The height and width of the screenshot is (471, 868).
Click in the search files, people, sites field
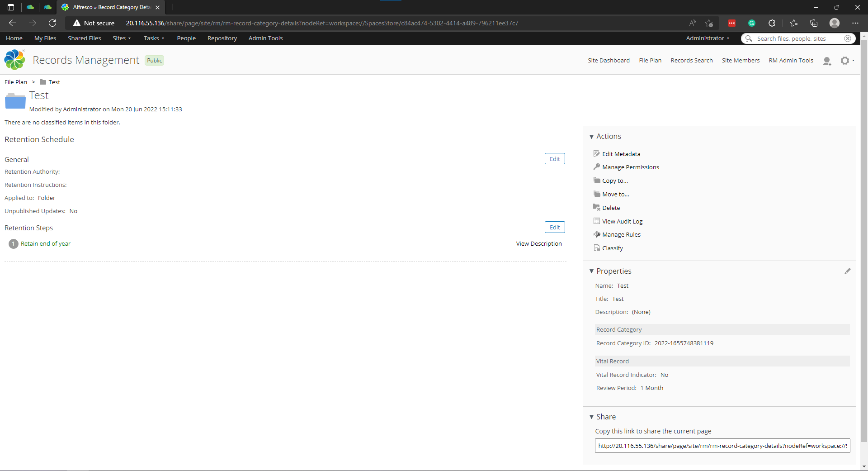[x=798, y=38]
